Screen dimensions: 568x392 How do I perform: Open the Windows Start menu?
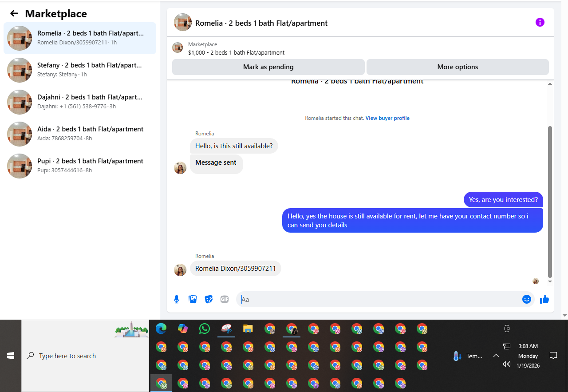click(11, 356)
